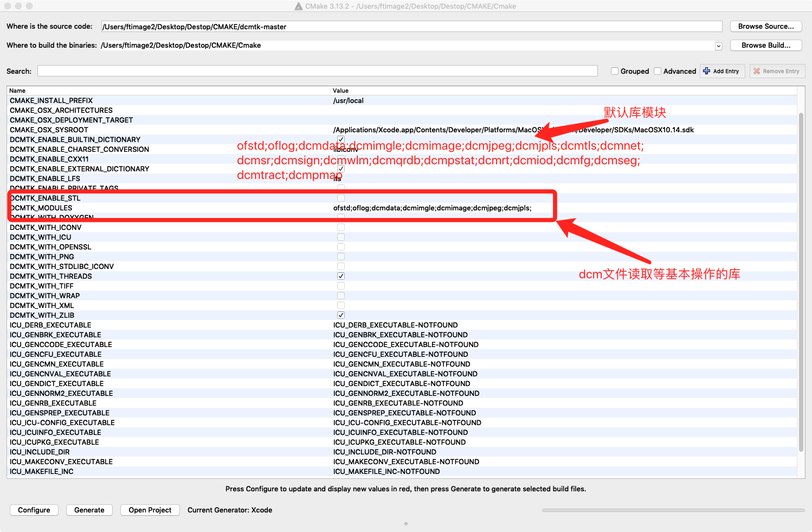Select ICU_GENRB_EXECUTABLE-NOTFOUND value
Screen dimensions: 812x532
(x=398, y=403)
